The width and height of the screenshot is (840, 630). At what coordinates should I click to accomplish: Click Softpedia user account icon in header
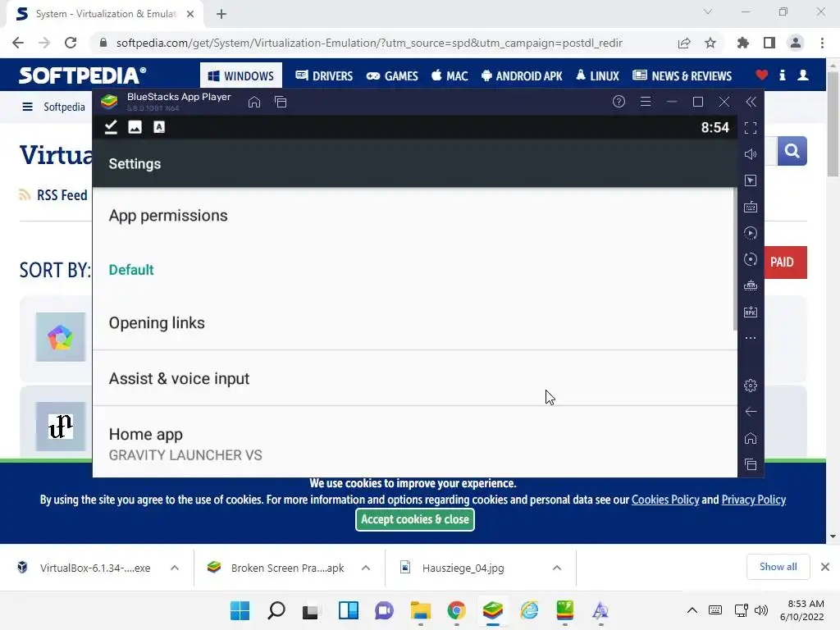(x=803, y=75)
